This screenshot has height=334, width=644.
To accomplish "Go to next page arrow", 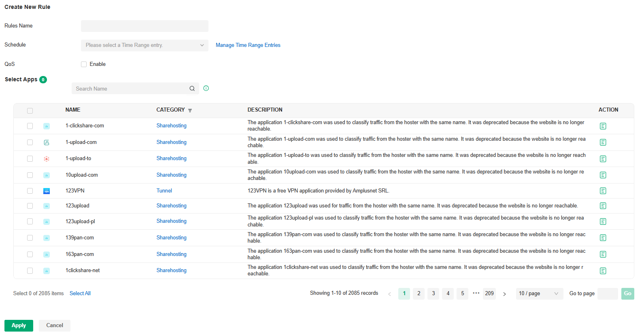I will [504, 294].
